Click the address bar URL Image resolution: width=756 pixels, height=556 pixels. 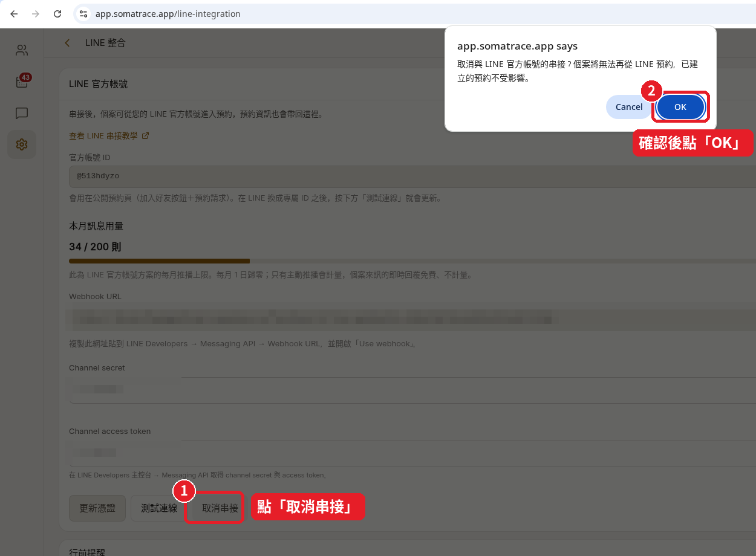pos(168,14)
